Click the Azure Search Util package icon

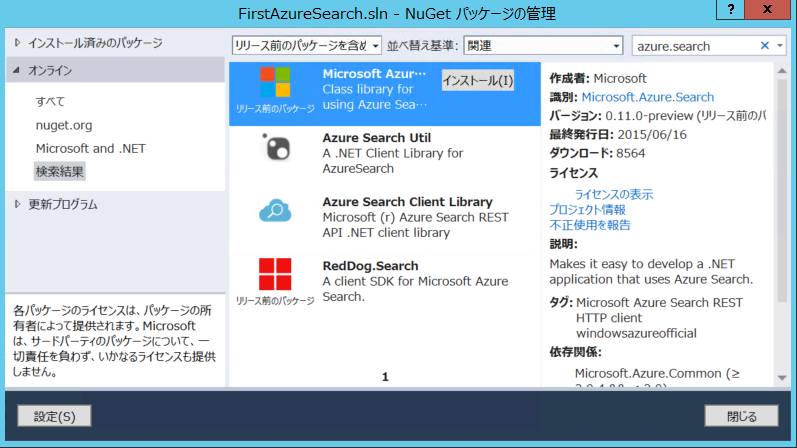(x=276, y=147)
